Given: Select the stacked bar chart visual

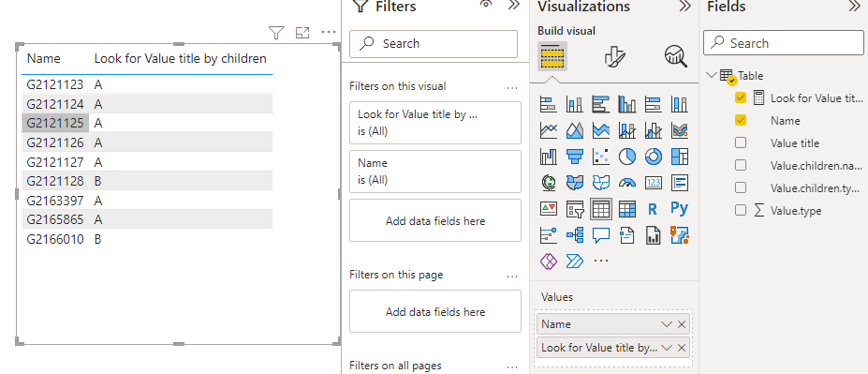Looking at the screenshot, I should 548,104.
